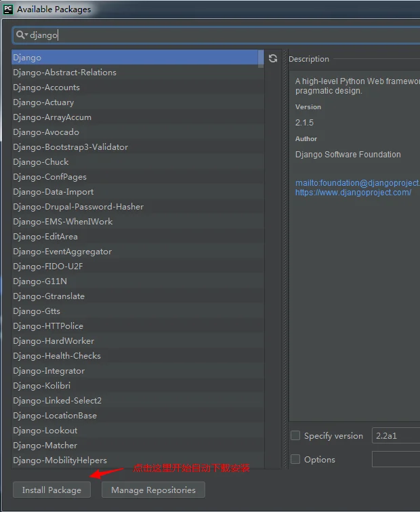Select the Django-HTTPolice package
The width and height of the screenshot is (420, 512).
138,326
